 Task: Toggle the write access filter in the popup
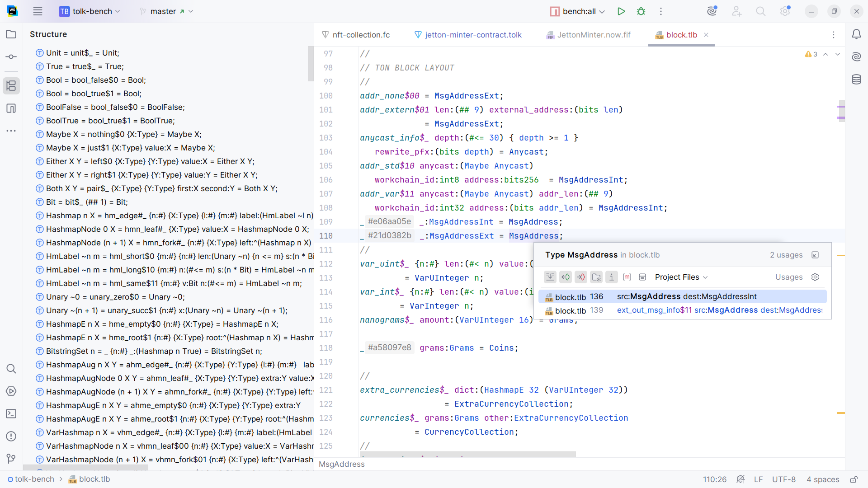click(x=581, y=277)
